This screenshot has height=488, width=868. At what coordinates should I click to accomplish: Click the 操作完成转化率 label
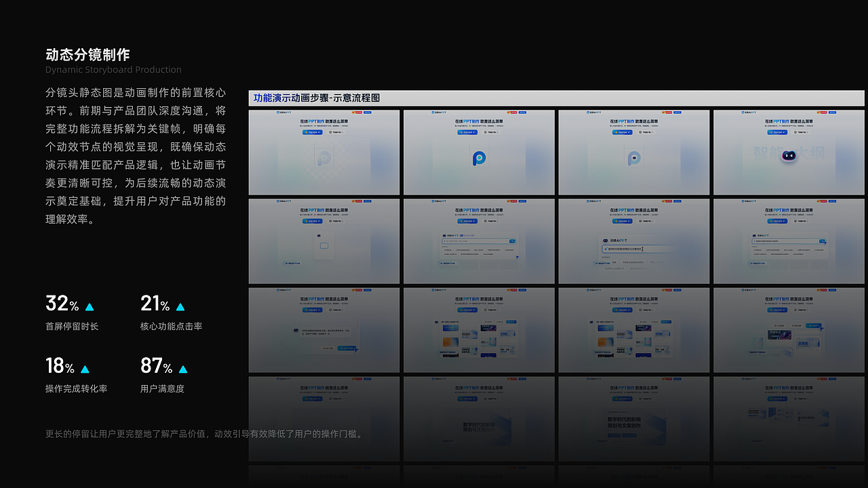[76, 389]
